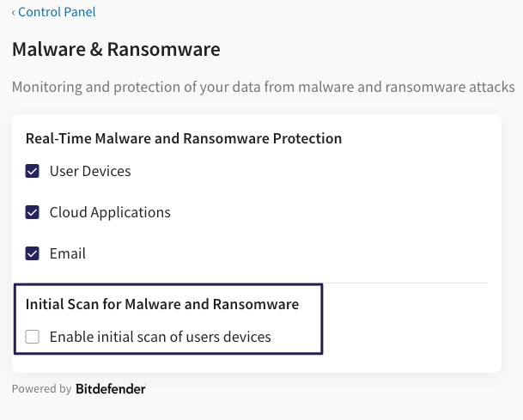Click the Bitdefender logo
Image resolution: width=523 pixels, height=420 pixels.
tap(111, 389)
